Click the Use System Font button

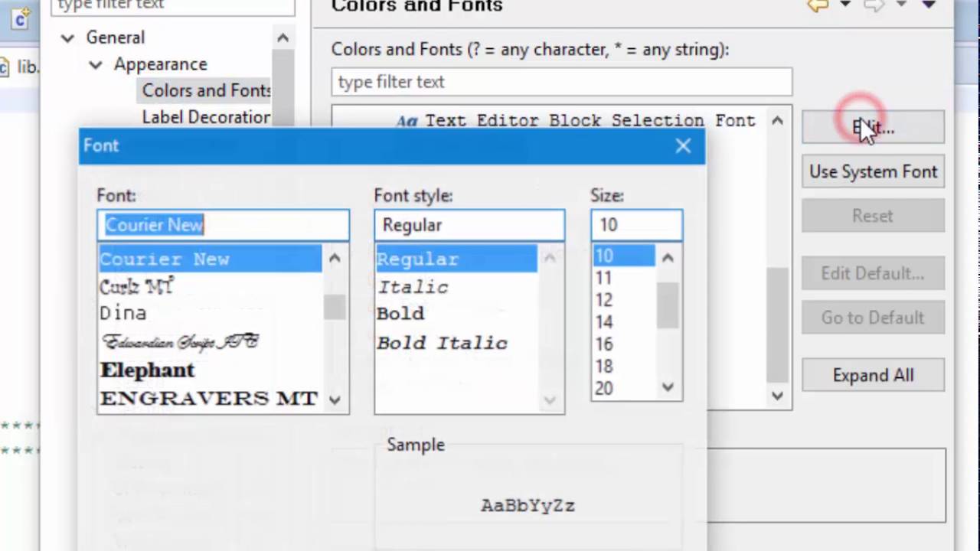(x=873, y=171)
